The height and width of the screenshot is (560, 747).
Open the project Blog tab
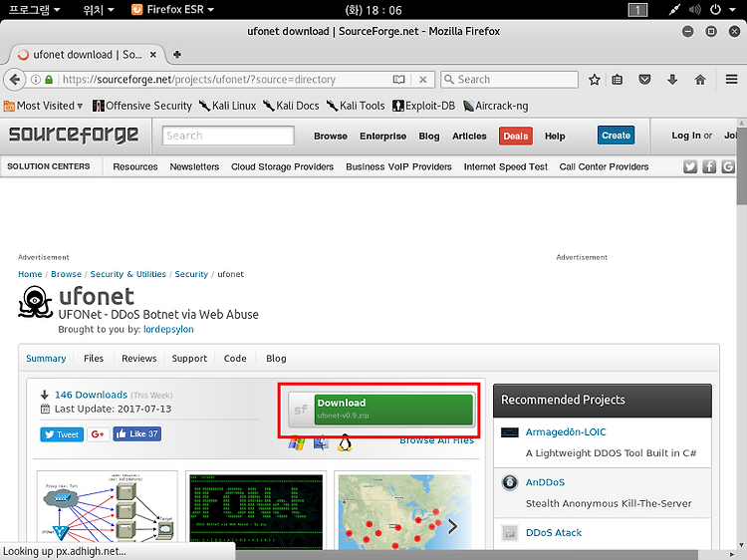tap(276, 359)
